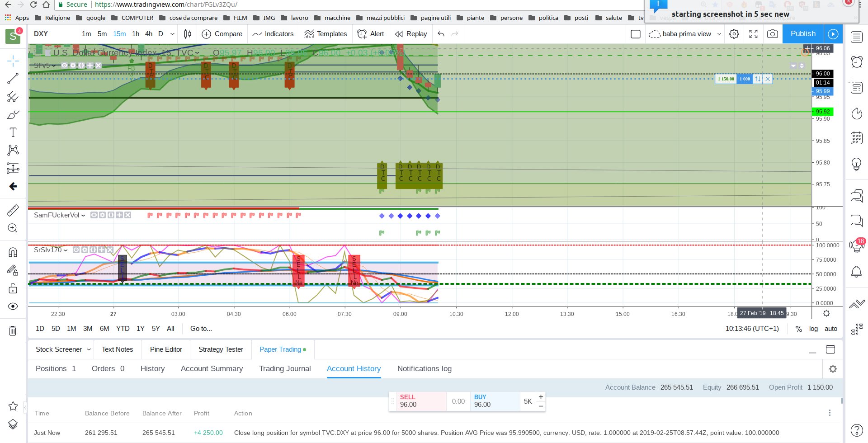This screenshot has width=868, height=443.
Task: Open the watchlist panel
Action: (x=857, y=37)
